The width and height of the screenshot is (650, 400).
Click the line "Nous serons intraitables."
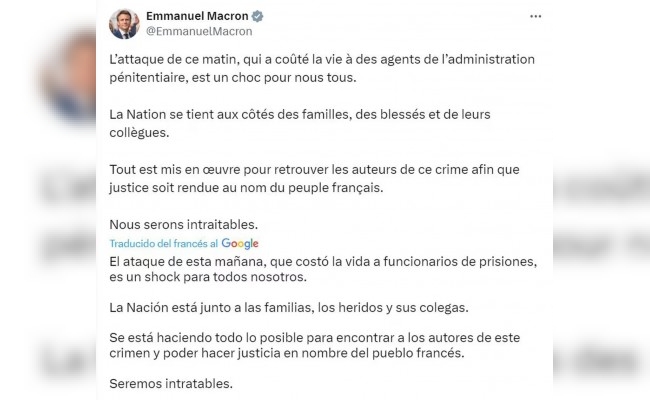pyautogui.click(x=170, y=223)
